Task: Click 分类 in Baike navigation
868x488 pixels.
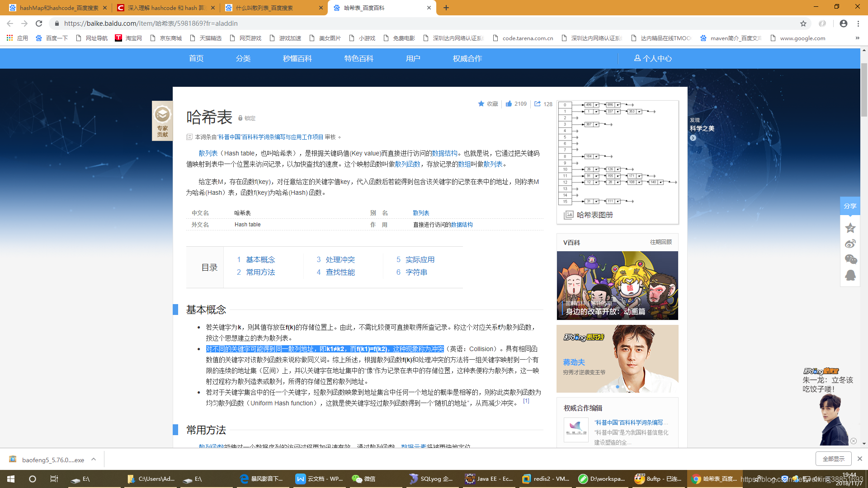Action: click(x=243, y=58)
